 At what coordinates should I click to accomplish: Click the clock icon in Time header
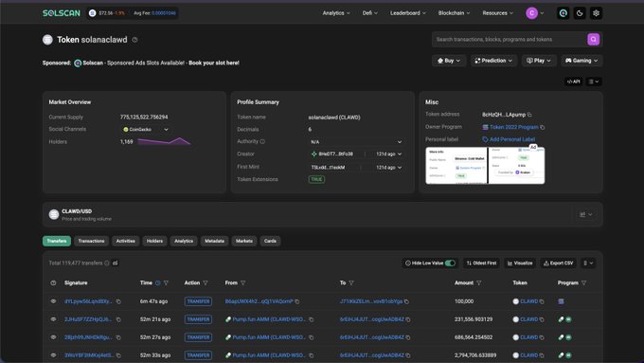tap(158, 282)
